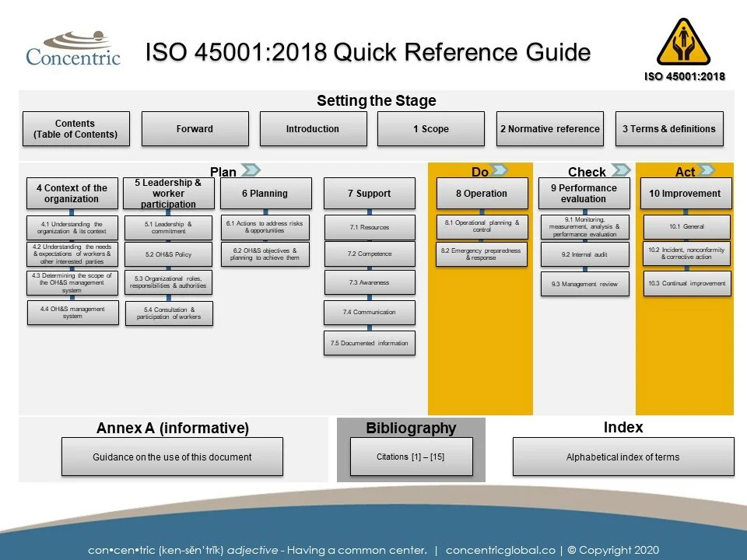This screenshot has width=747, height=560.
Task: Select the 7.5 Documented information box
Action: pos(369,342)
